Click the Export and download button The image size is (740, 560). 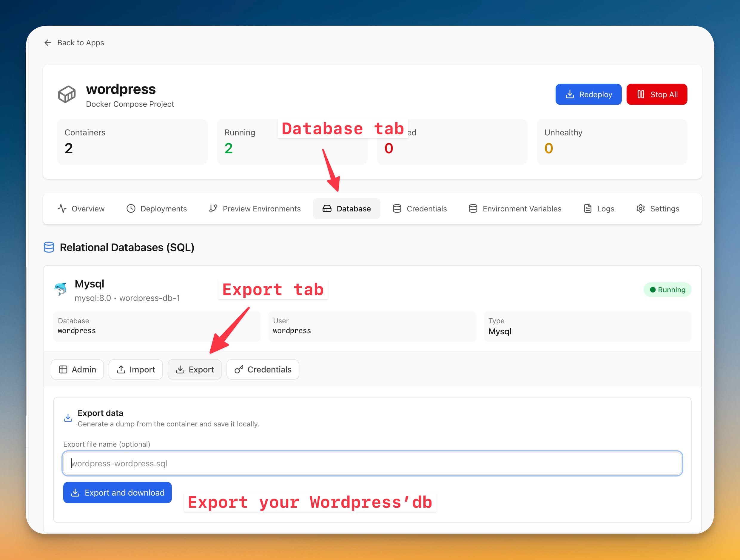coord(118,493)
